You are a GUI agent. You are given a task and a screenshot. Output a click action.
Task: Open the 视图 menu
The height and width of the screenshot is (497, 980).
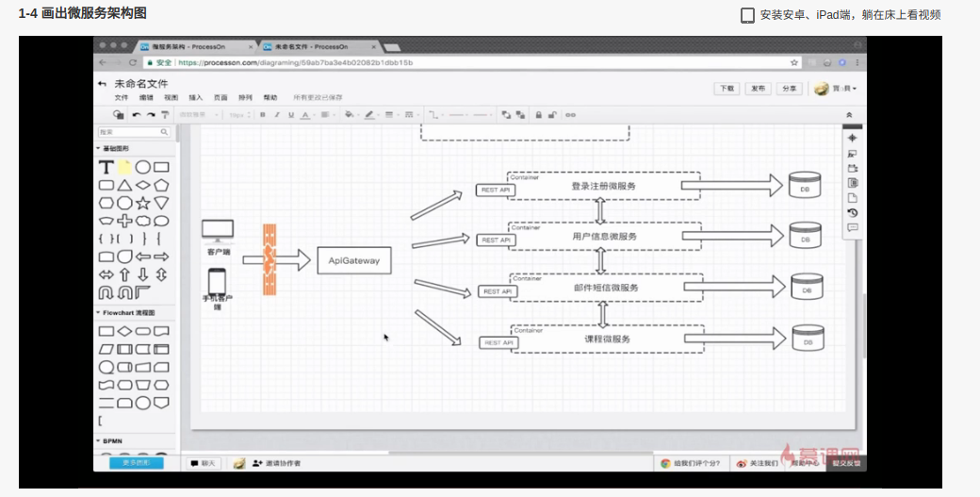171,97
